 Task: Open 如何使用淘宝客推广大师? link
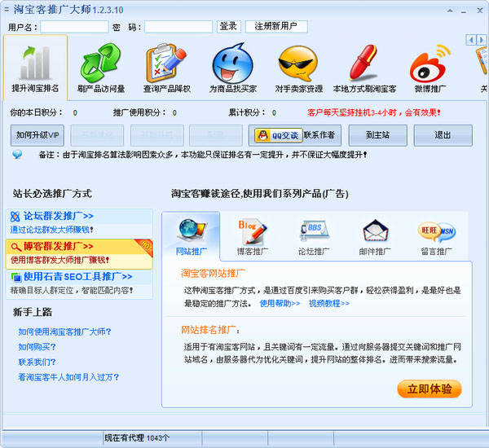[x=64, y=332]
